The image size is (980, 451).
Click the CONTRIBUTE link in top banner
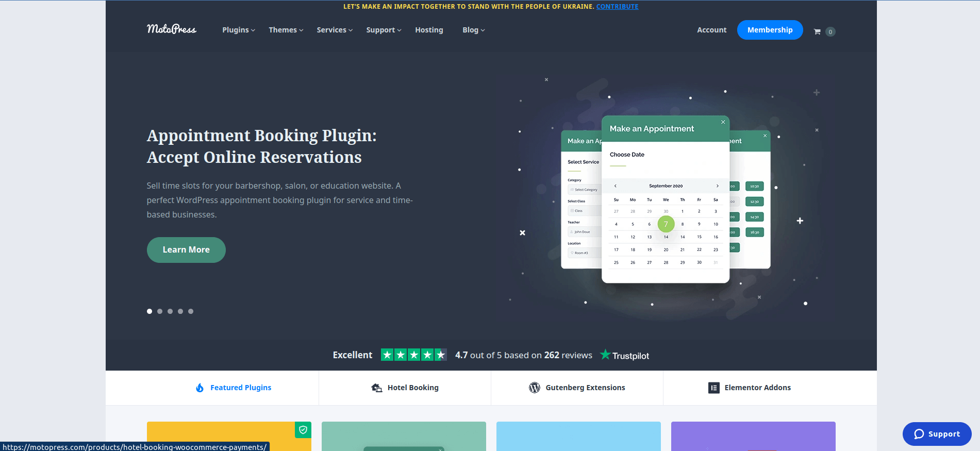(x=617, y=7)
